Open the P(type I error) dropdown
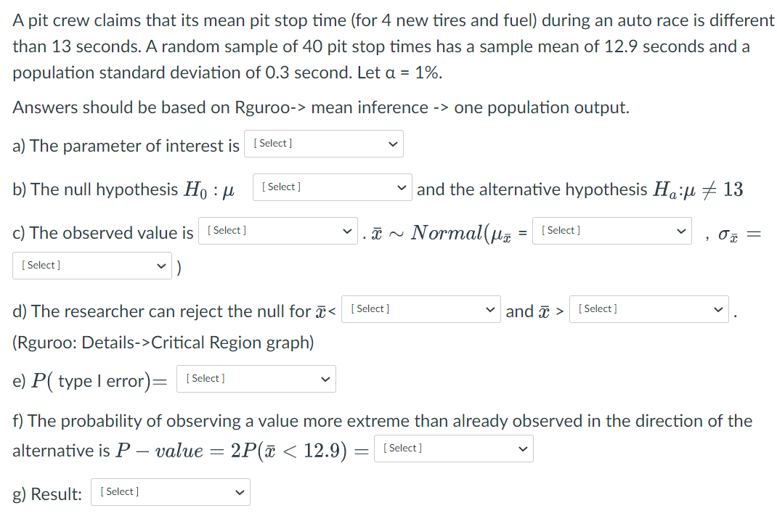 click(256, 378)
